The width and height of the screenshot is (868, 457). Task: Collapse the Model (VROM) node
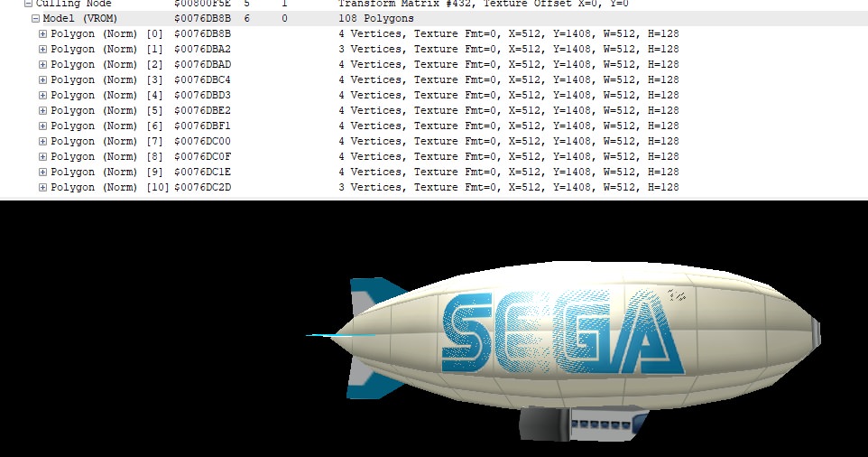35,18
